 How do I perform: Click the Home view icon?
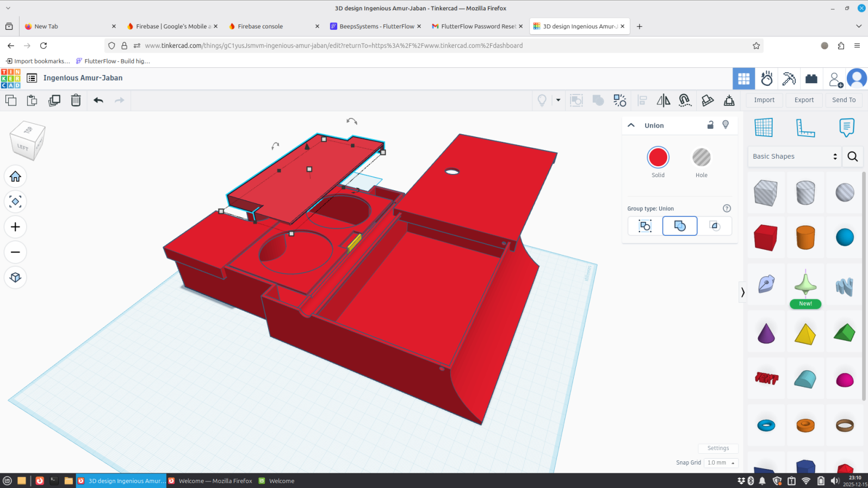(x=15, y=177)
